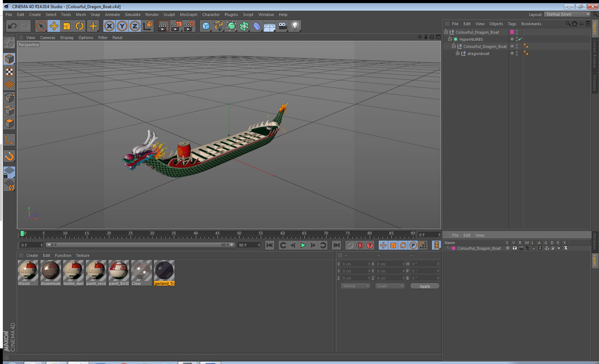The height and width of the screenshot is (364, 599).
Task: Play the animation forward
Action: tap(303, 245)
